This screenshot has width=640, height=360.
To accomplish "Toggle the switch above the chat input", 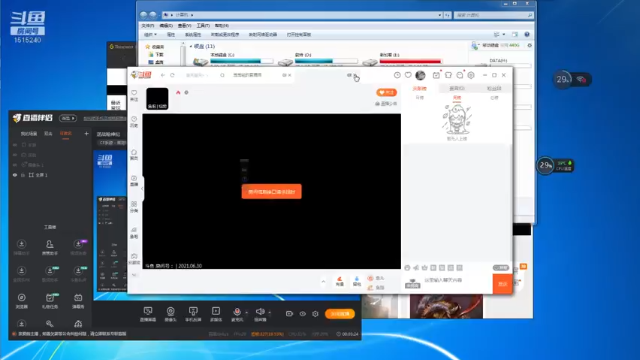I will pyautogui.click(x=501, y=268).
